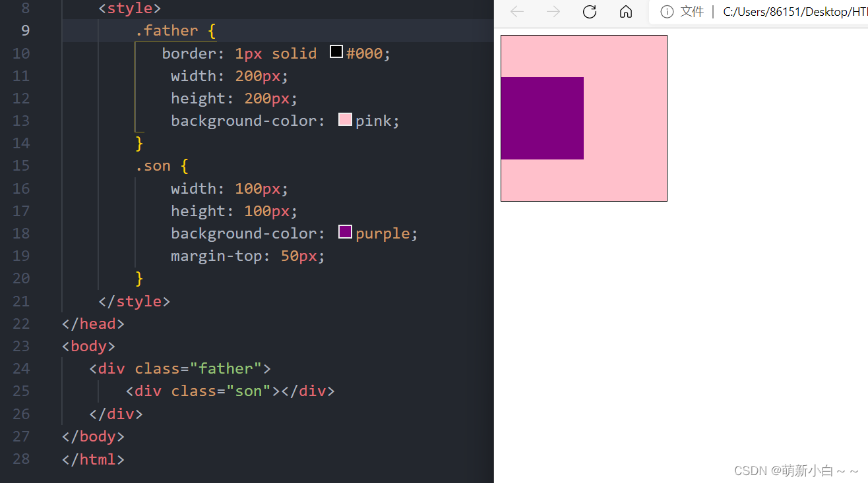
Task: Click the "文件" label in the address bar
Action: click(x=692, y=12)
